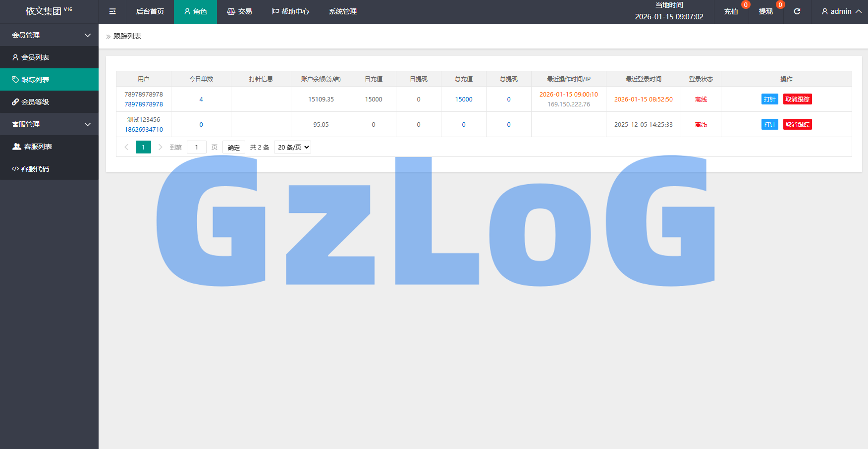Open the 20 条/页 page size dropdown
The width and height of the screenshot is (868, 449).
point(292,147)
